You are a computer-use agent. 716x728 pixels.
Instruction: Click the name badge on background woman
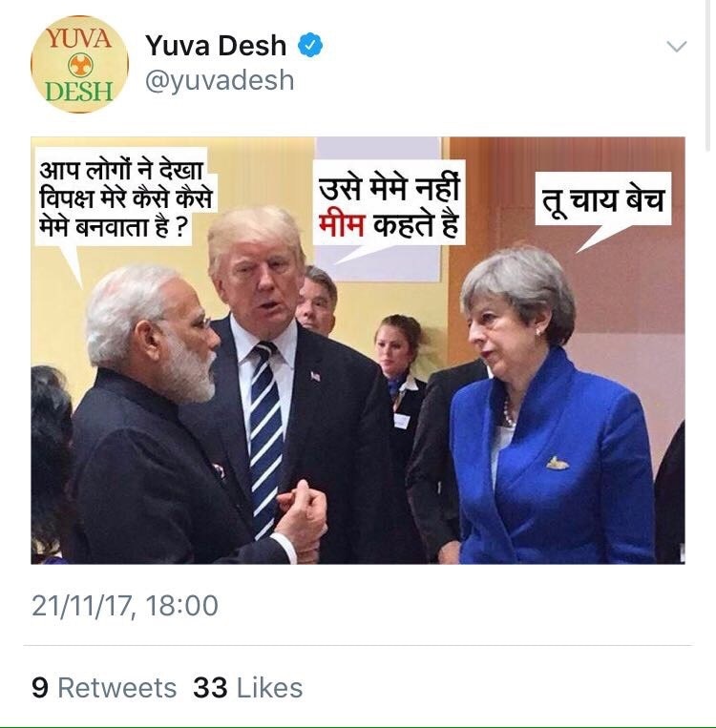pyautogui.click(x=401, y=420)
